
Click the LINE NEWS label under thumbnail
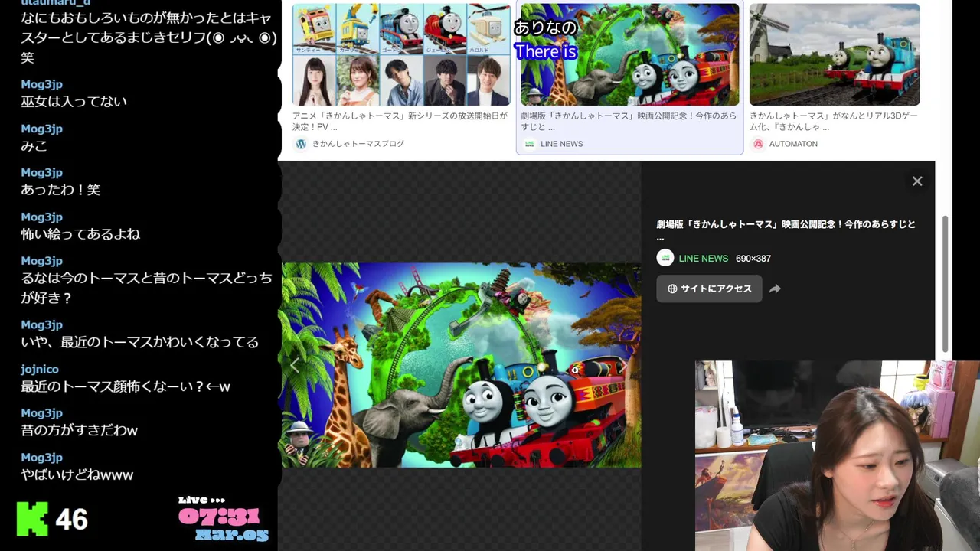[x=561, y=144]
